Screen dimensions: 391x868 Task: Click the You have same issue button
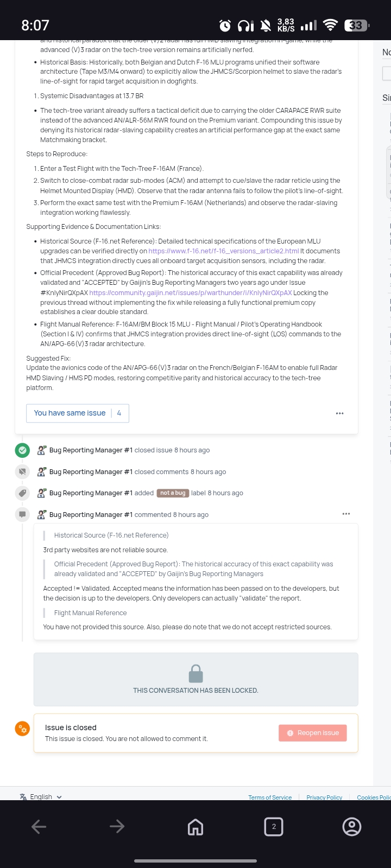point(78,413)
